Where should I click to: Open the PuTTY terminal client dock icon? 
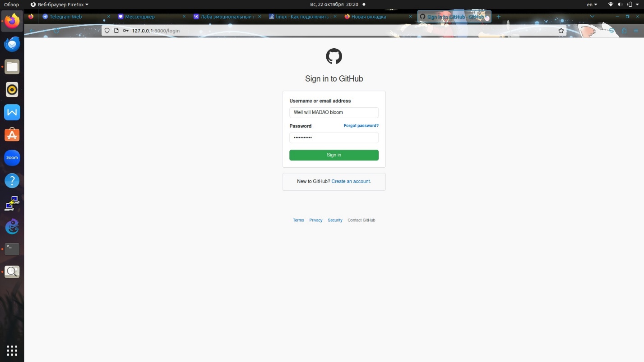(x=12, y=203)
